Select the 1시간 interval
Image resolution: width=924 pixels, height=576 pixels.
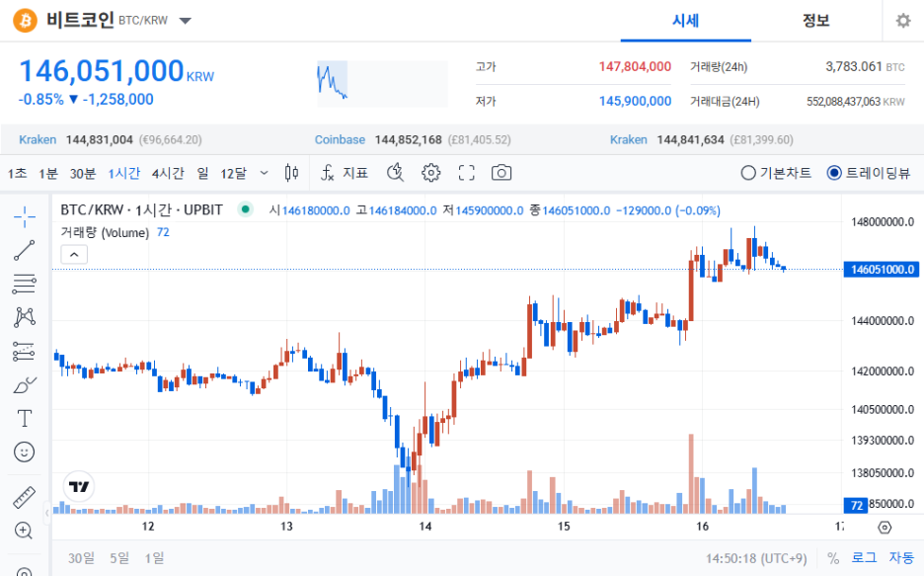click(123, 173)
